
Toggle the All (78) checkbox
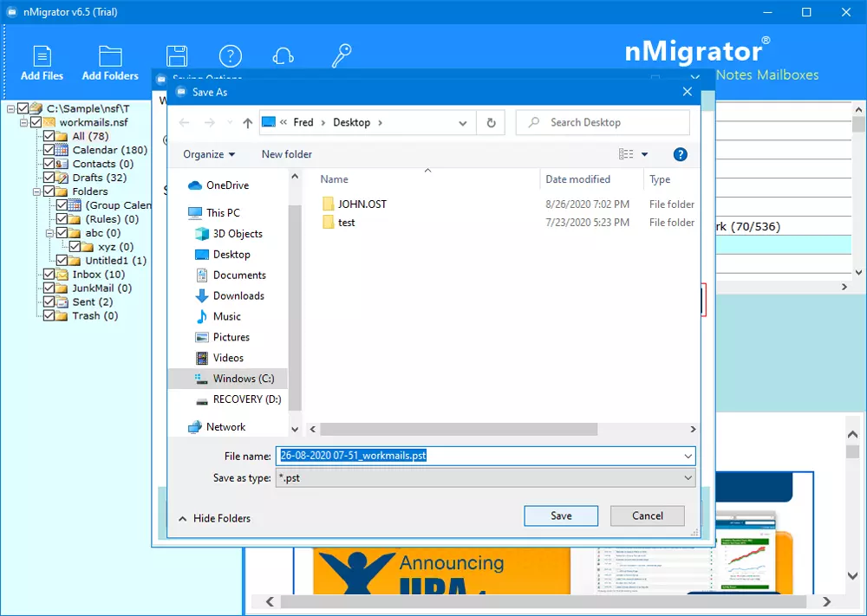click(x=49, y=136)
